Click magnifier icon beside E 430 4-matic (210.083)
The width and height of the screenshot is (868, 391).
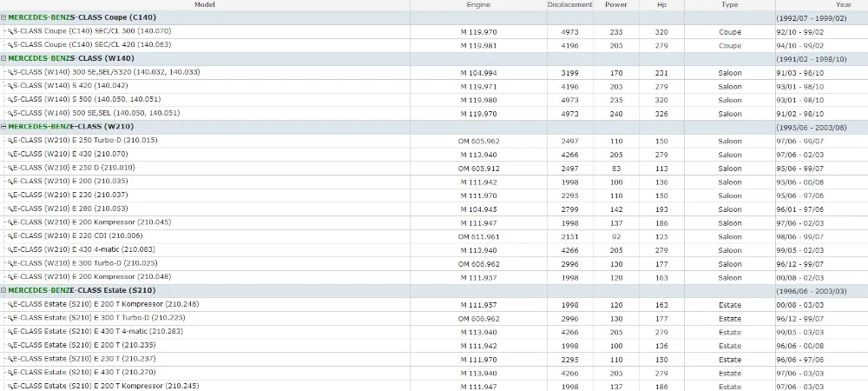10,249
